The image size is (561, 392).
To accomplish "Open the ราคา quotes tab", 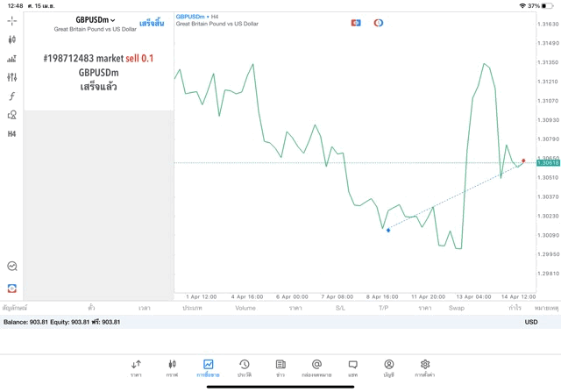I will (x=136, y=368).
